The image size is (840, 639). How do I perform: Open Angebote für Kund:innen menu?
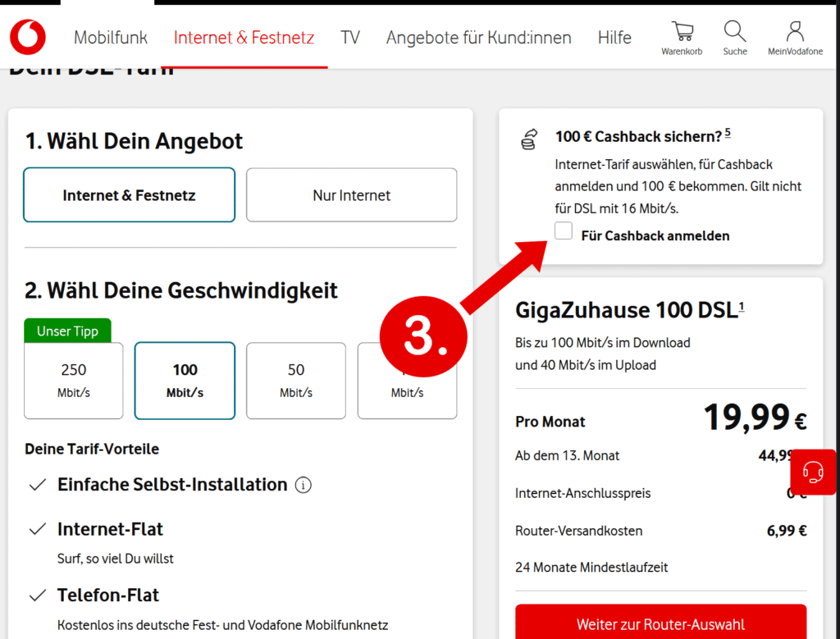478,38
